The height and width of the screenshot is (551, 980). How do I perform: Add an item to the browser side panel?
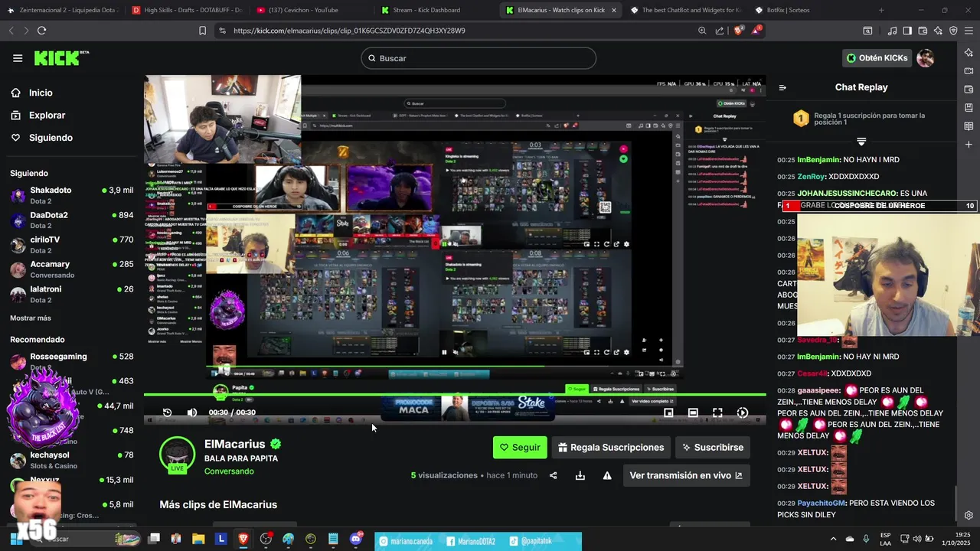969,145
